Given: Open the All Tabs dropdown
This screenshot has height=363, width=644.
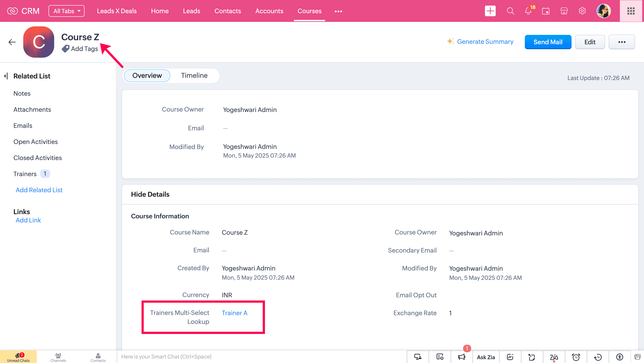Looking at the screenshot, I should [66, 11].
